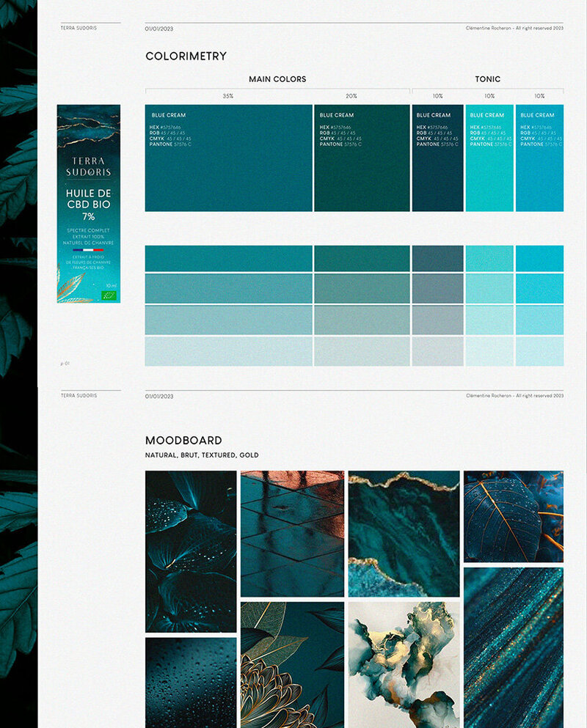Click the French flag icon on the product label
Screen dimensions: 587x728
pos(89,250)
